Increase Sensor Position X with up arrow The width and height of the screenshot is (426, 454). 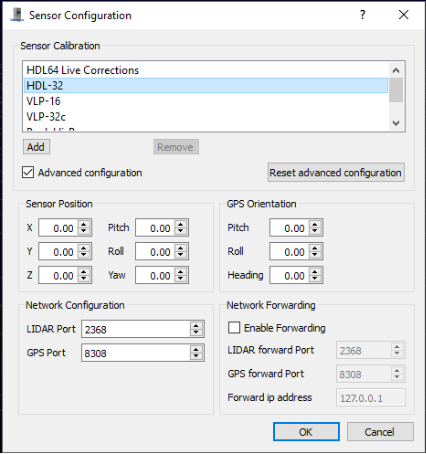click(x=84, y=224)
